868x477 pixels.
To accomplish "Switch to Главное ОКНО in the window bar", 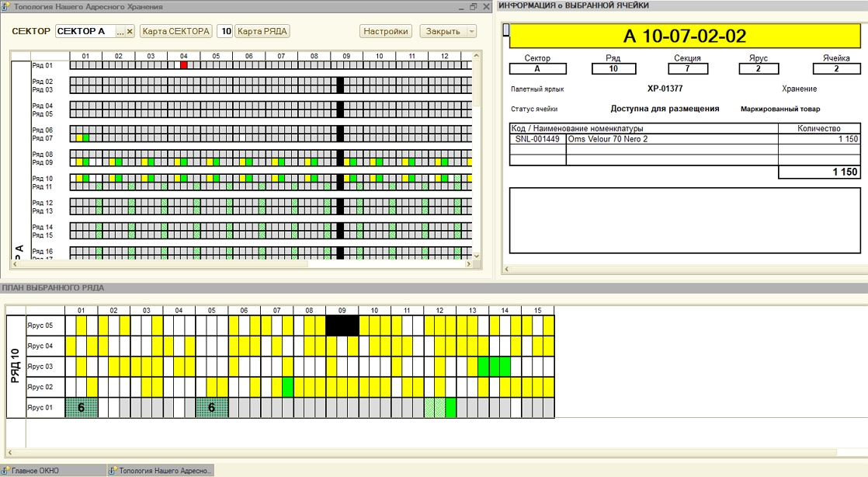I will [53, 470].
